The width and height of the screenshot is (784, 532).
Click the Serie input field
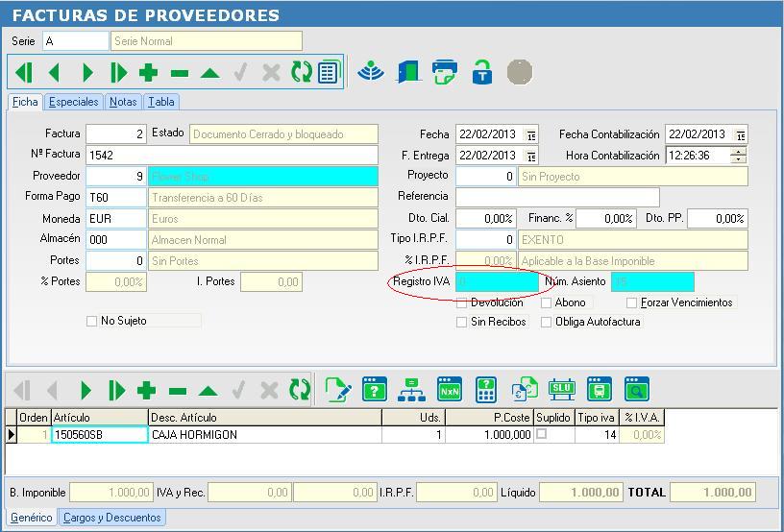(76, 41)
